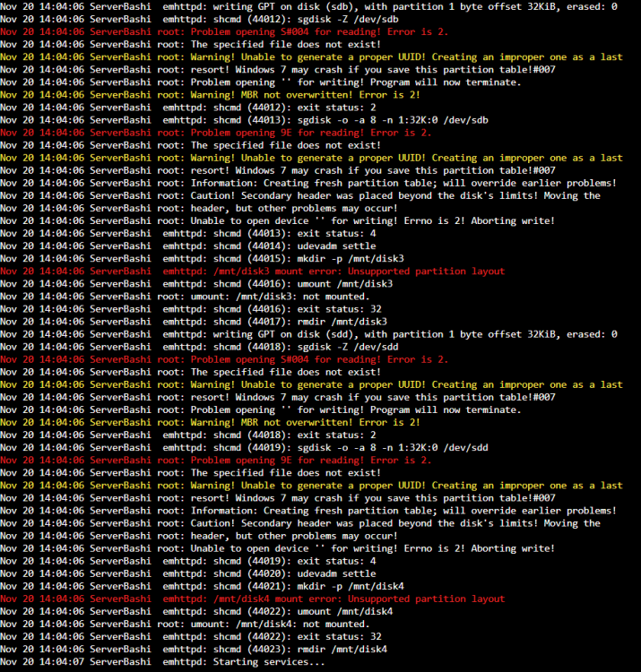The height and width of the screenshot is (672, 641).
Task: Click the 'umount: /mnt/disk3: not mounted.' line
Action: pyautogui.click(x=185, y=297)
